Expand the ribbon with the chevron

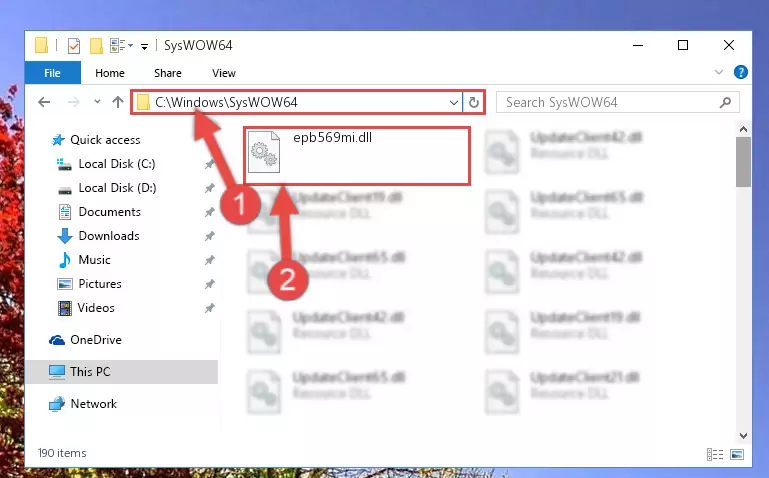[x=719, y=73]
